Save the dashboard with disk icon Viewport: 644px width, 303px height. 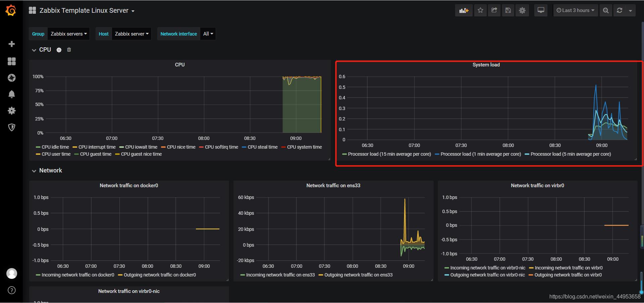click(x=508, y=10)
